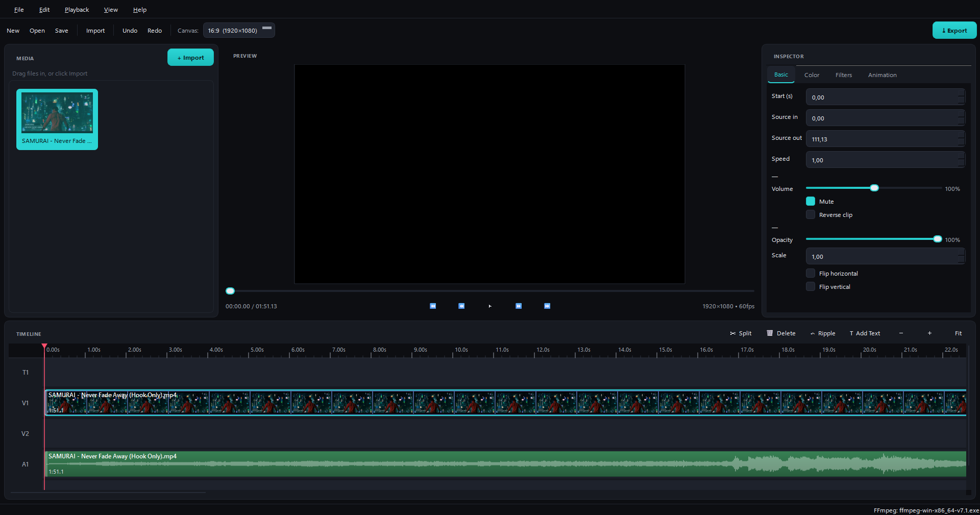Switch to the Filters inspector tab
The image size is (980, 515).
(x=844, y=75)
